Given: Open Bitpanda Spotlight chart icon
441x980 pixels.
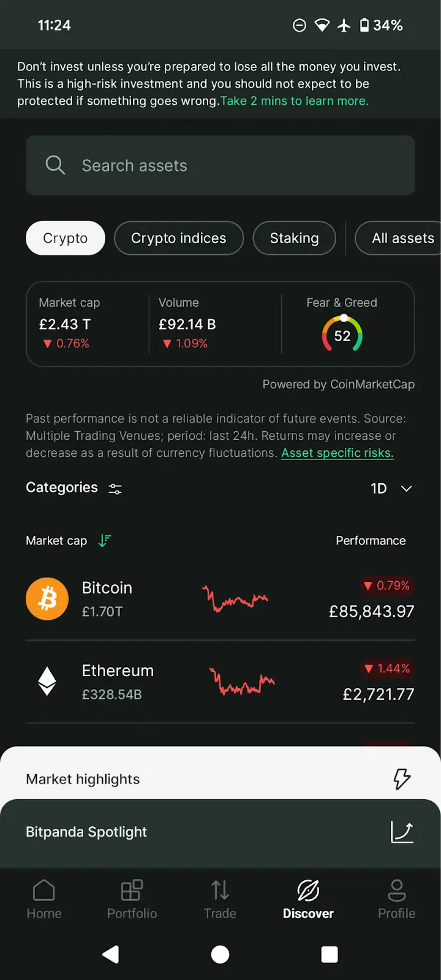Looking at the screenshot, I should (402, 832).
